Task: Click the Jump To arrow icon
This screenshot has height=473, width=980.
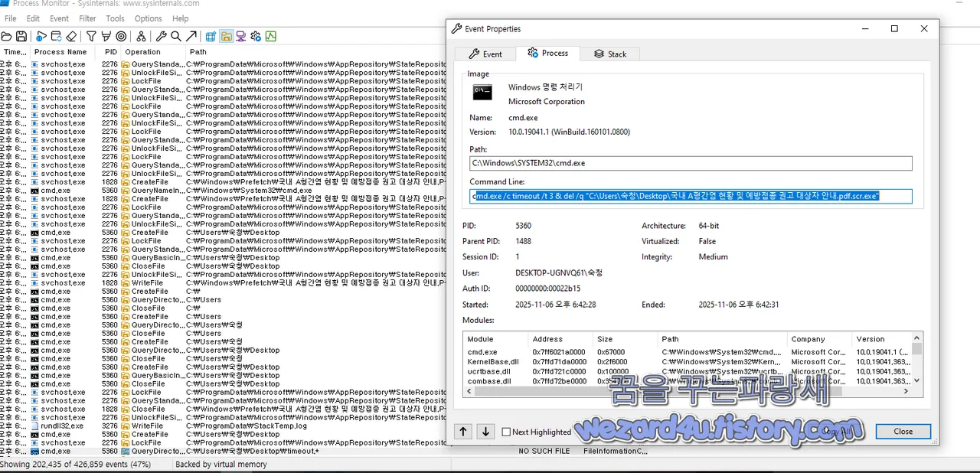Action: pyautogui.click(x=191, y=36)
